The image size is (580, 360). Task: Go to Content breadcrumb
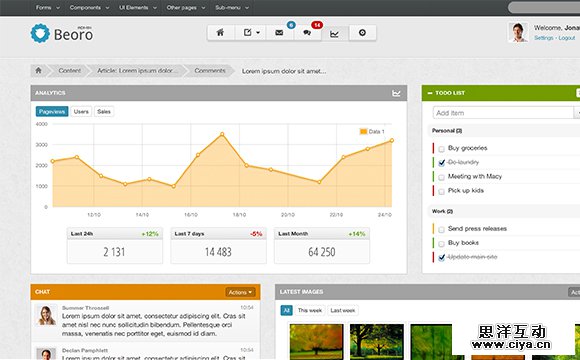click(x=69, y=71)
